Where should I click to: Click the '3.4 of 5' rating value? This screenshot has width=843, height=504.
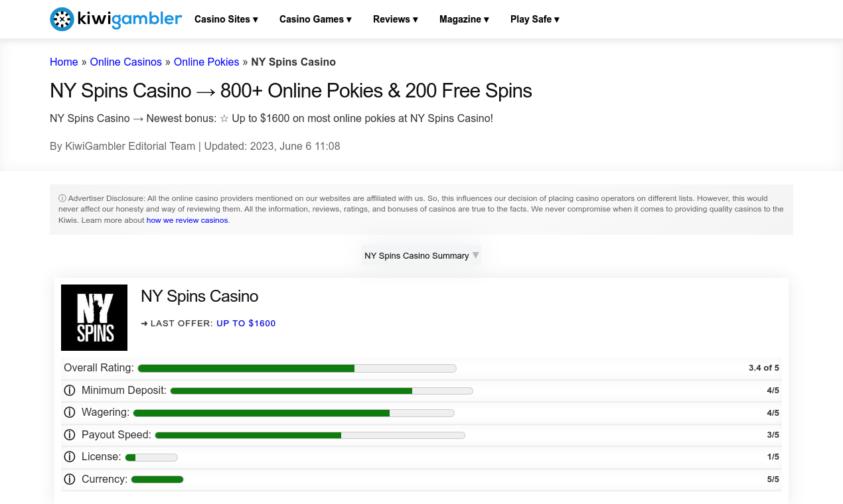coord(764,368)
